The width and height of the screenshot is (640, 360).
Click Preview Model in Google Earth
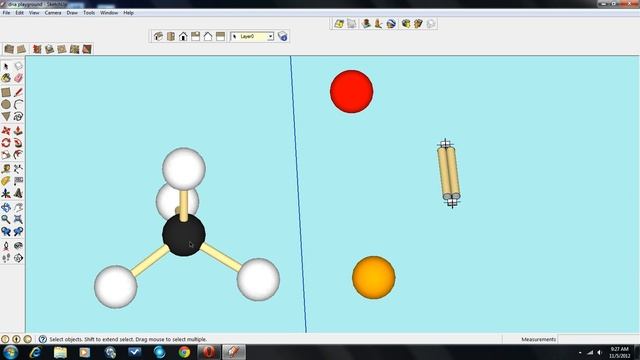pos(391,24)
